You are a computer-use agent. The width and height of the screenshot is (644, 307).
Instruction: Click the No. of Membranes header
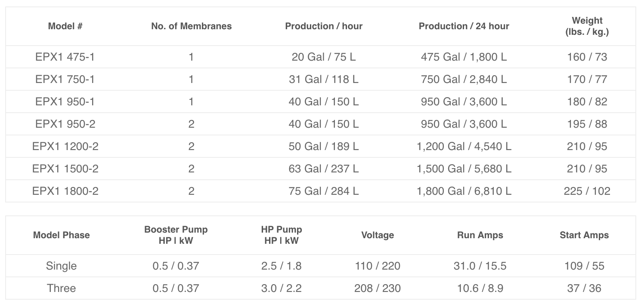(192, 26)
